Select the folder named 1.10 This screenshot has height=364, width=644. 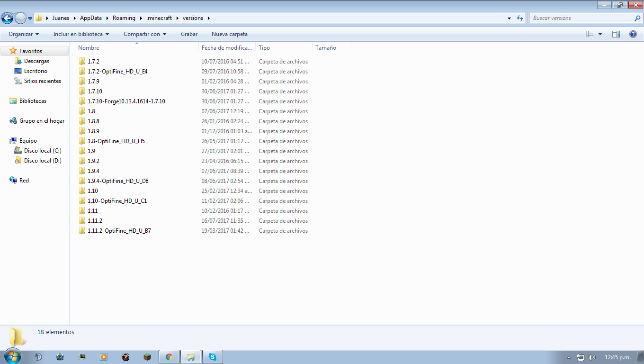pos(93,191)
